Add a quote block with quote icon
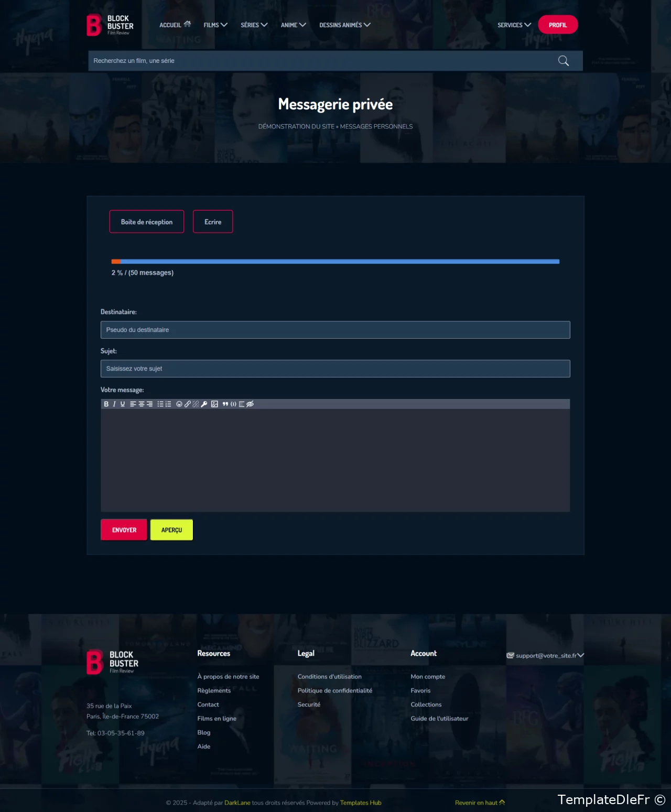 click(x=225, y=404)
